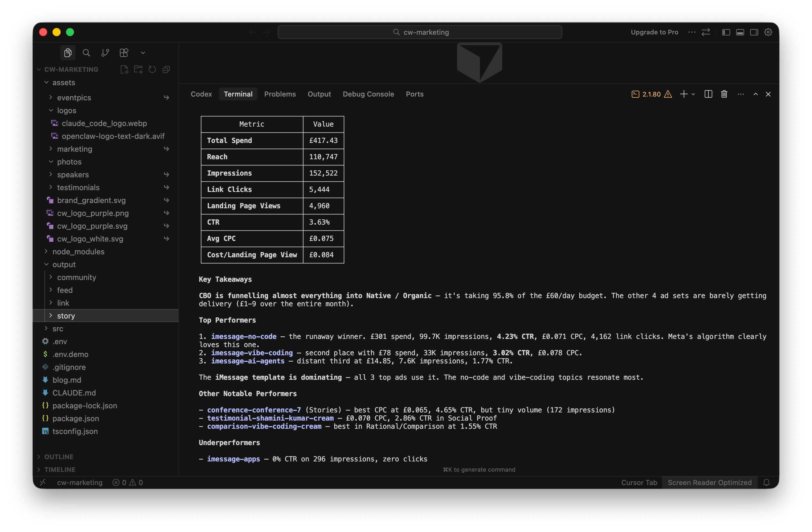
Task: Kill terminal with the trash icon
Action: click(724, 94)
